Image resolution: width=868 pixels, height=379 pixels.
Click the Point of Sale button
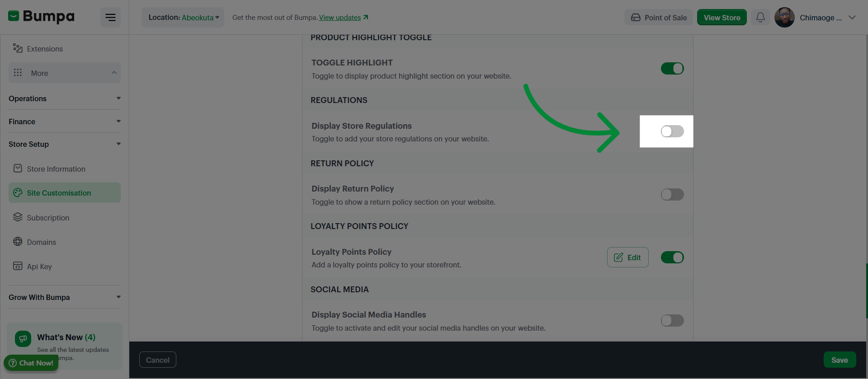659,18
